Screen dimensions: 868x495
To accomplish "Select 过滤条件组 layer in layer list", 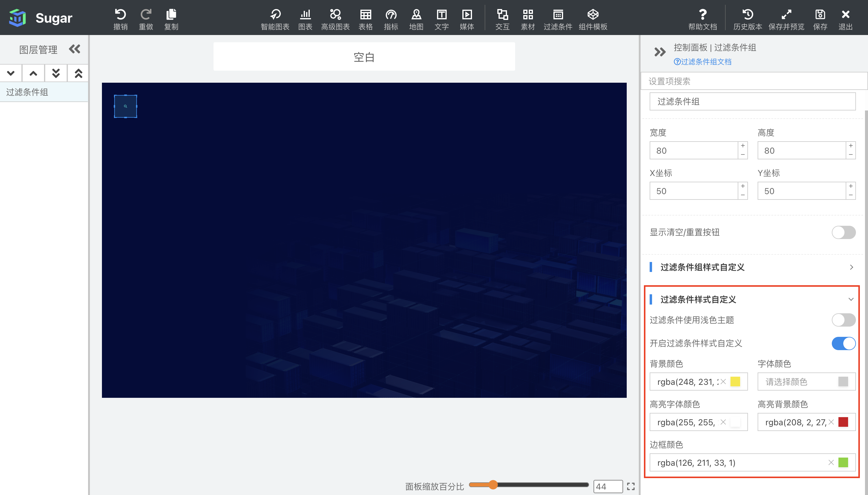I will (x=44, y=92).
